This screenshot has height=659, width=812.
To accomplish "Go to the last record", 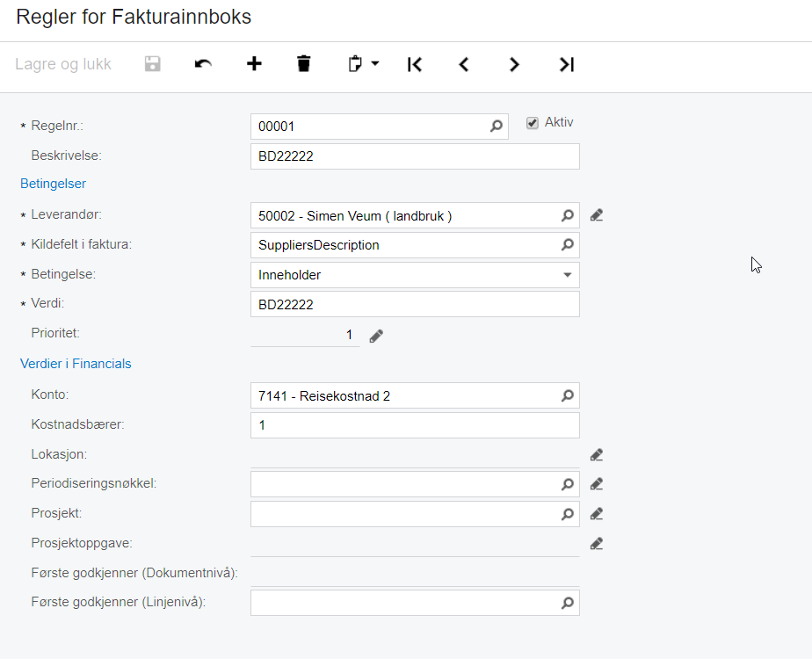I will coord(567,64).
